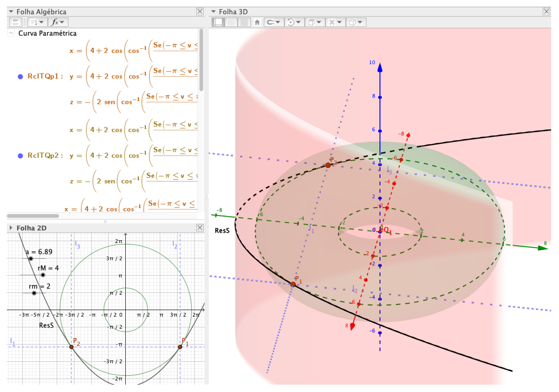This screenshot has height=392, width=559.
Task: Click the Folha Algébrica panel title
Action: click(41, 12)
